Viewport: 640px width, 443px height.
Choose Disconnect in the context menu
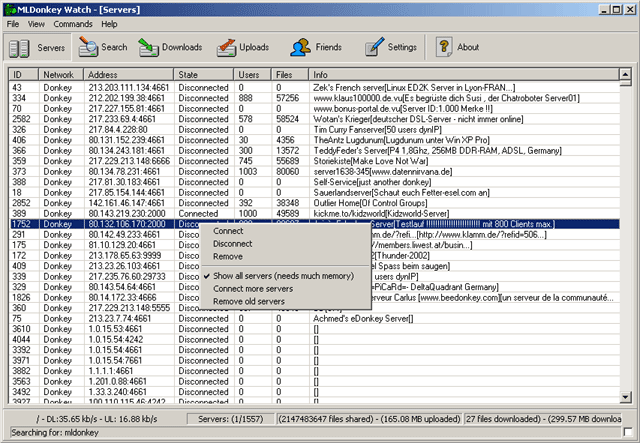pos(234,243)
